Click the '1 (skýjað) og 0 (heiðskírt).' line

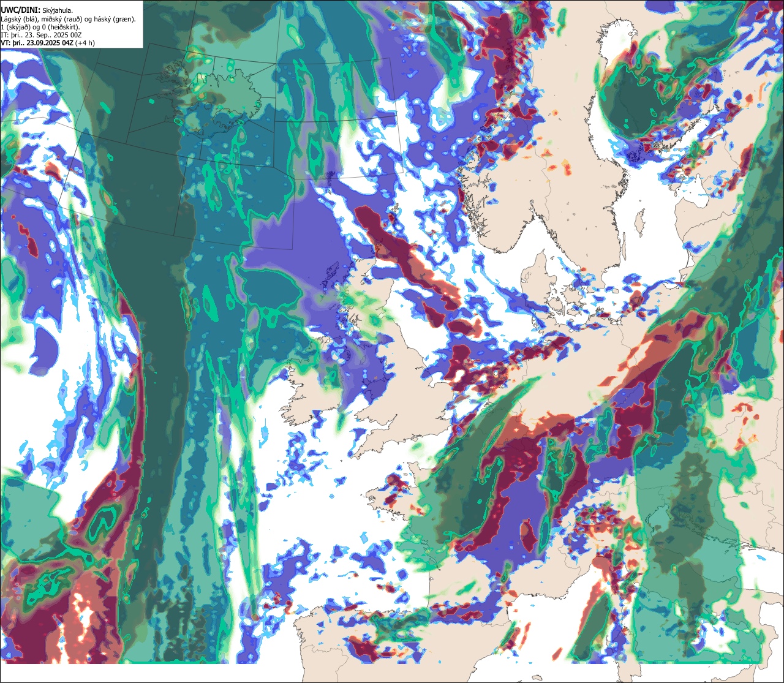pyautogui.click(x=40, y=27)
